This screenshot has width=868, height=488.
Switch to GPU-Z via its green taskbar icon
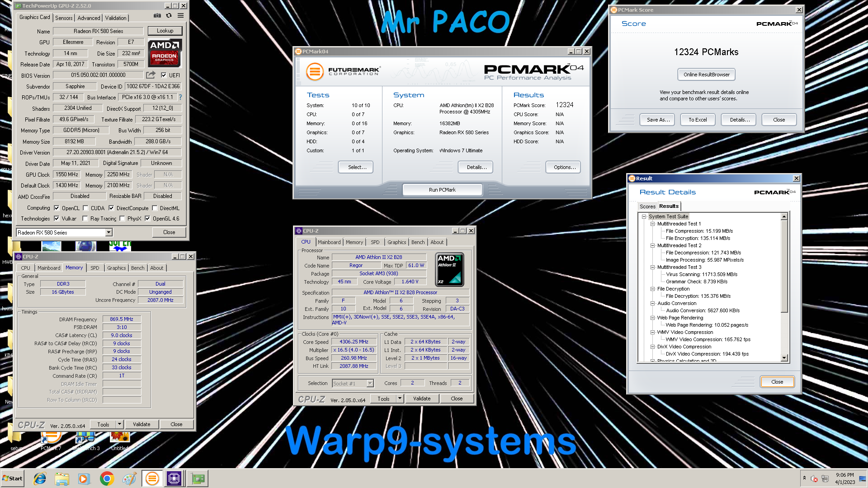[198, 479]
